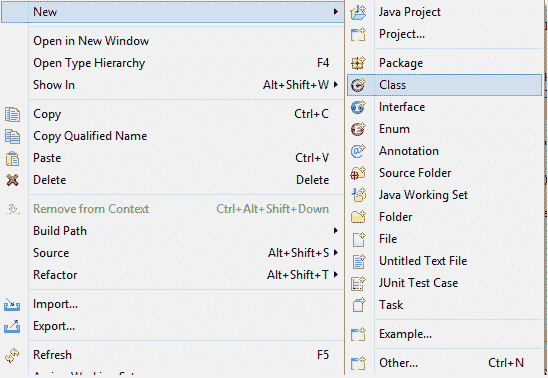Expand the Source submenu arrow
Image resolution: width=548 pixels, height=378 pixels.
pyautogui.click(x=336, y=253)
